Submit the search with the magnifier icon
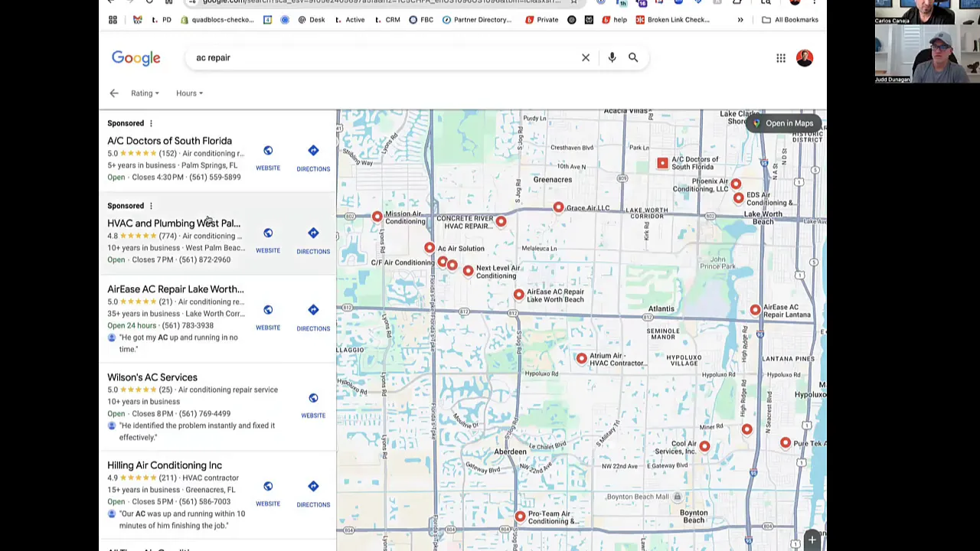This screenshot has height=551, width=980. (633, 57)
